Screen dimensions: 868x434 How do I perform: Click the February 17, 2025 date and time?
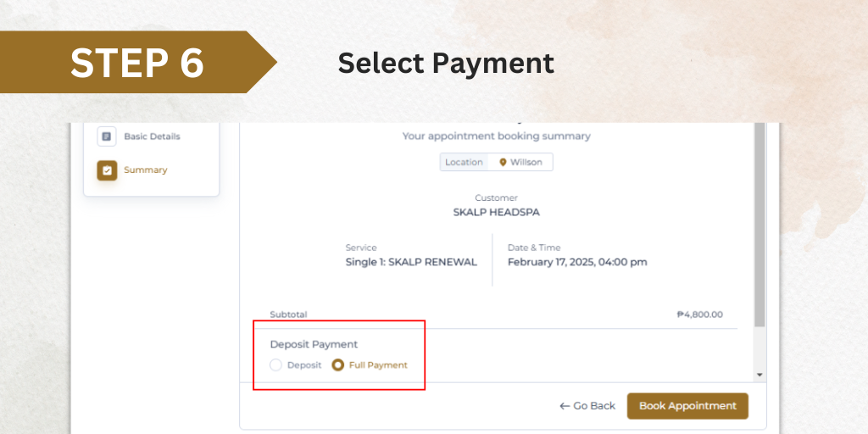click(577, 263)
